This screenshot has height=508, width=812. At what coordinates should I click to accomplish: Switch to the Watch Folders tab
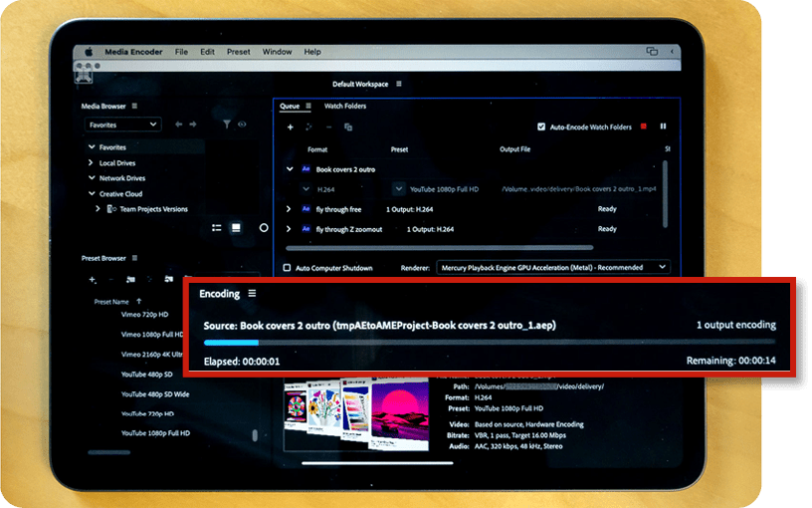tap(345, 106)
